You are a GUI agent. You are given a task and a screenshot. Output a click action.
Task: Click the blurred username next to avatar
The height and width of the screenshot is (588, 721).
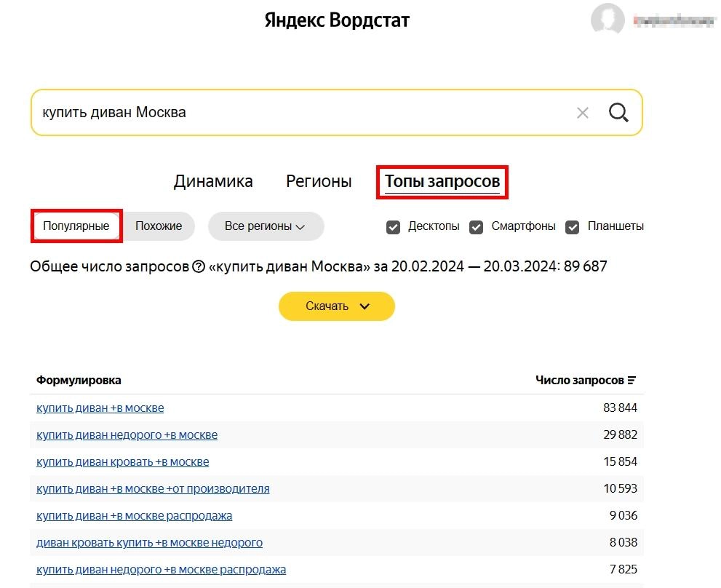pos(674,20)
